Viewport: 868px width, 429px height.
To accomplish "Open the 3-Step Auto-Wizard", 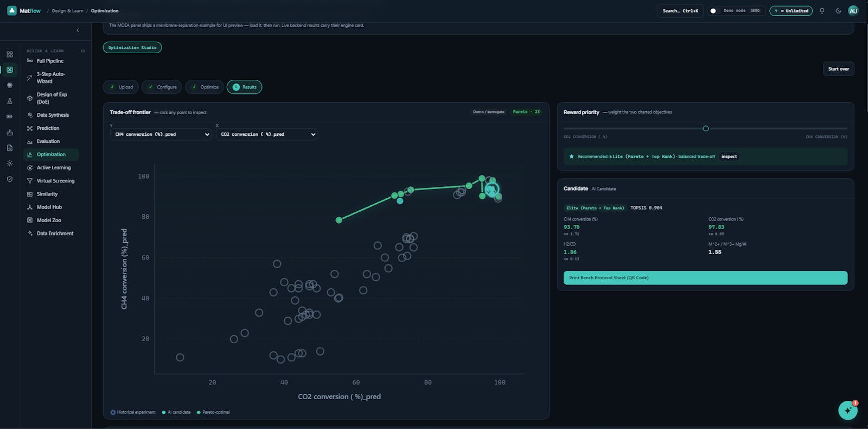I will pyautogui.click(x=51, y=78).
